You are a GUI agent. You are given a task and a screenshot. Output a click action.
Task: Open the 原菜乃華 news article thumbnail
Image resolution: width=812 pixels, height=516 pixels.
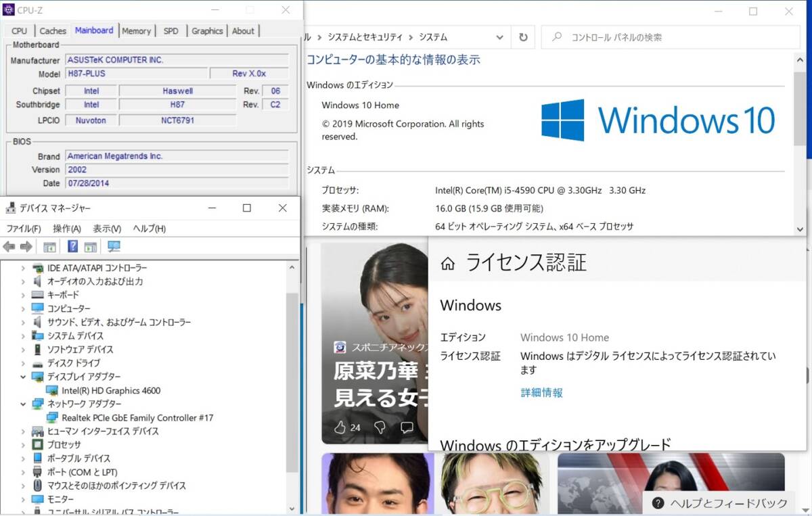pos(375,344)
